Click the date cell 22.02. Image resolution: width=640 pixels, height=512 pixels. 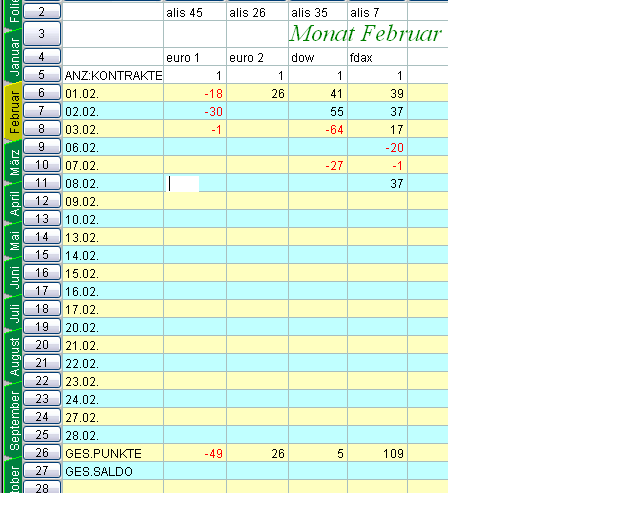click(113, 363)
